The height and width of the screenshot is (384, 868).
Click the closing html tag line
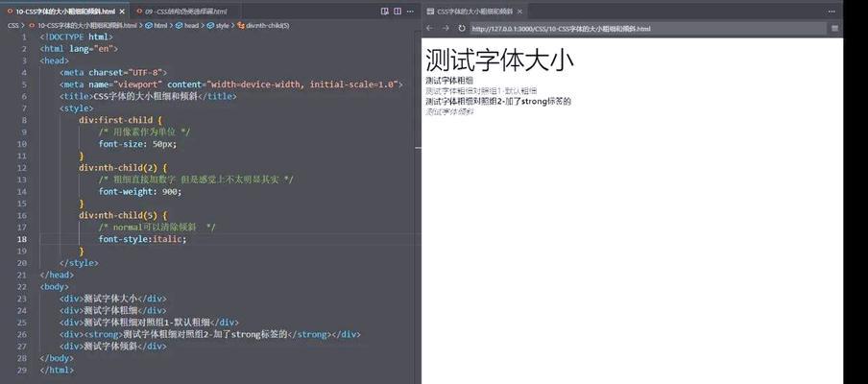(57, 371)
